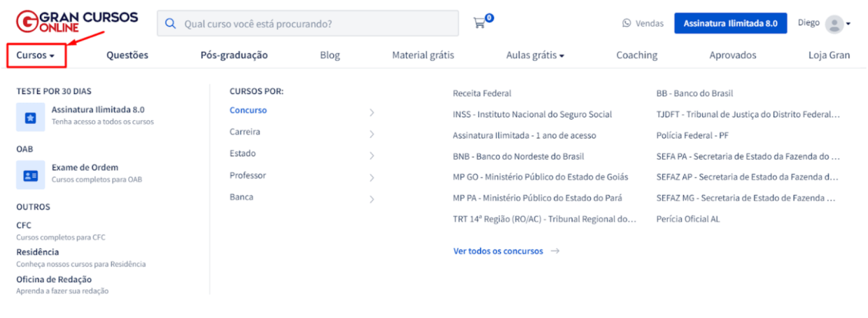Open BNB Banco do Nordeste do Brasil
Viewport: 868px width, 318px height.
point(519,156)
